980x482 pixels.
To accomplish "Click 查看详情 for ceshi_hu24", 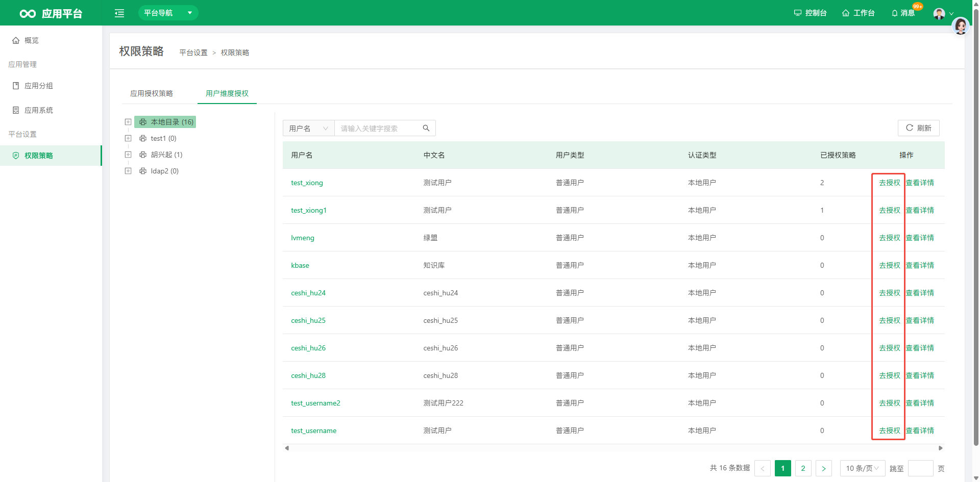I will (x=920, y=293).
